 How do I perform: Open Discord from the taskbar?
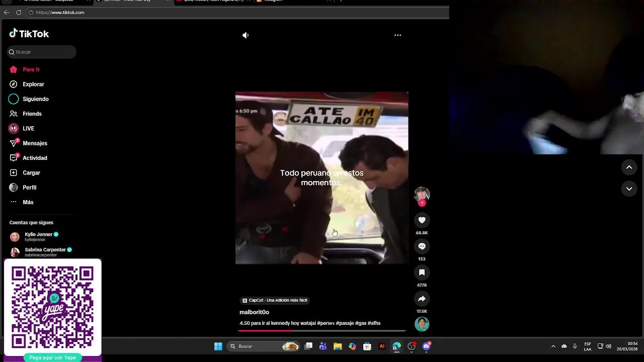pyautogui.click(x=427, y=346)
